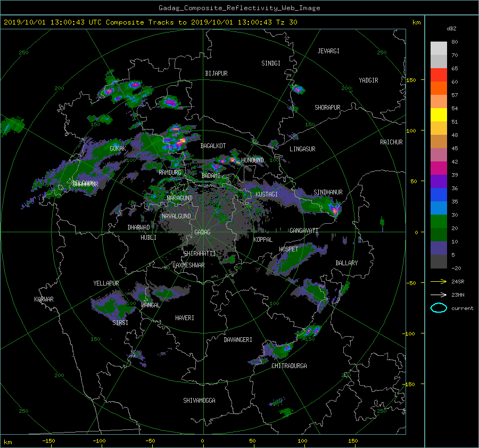Click the YADGIR label
Viewport: 479px width, 448px height.
tap(368, 80)
